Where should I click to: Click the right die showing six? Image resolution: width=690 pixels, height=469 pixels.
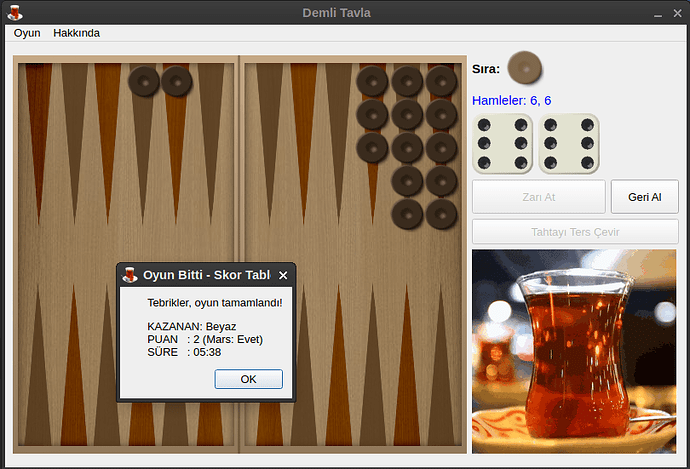click(x=568, y=143)
